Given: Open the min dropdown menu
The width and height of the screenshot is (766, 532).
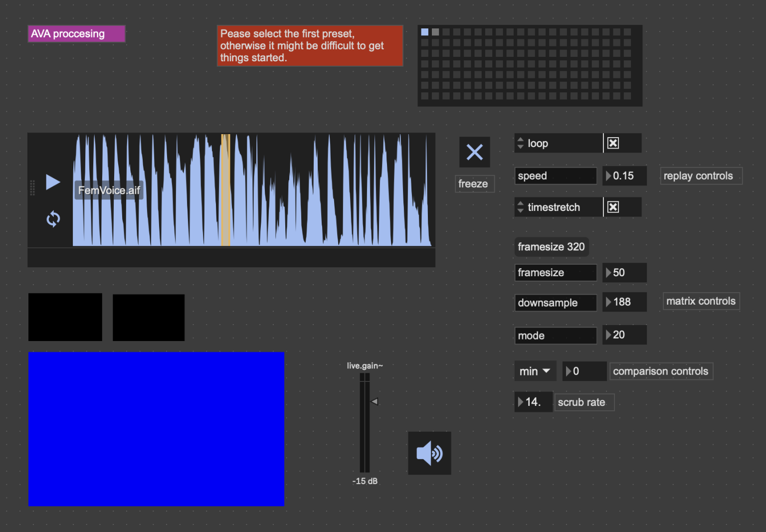Looking at the screenshot, I should pos(535,371).
